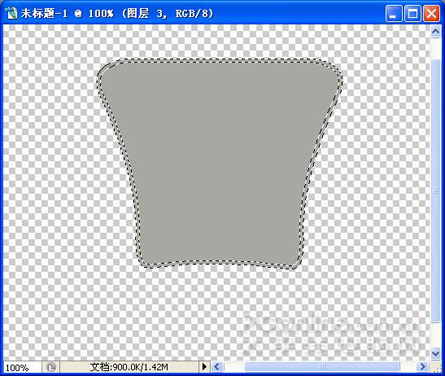Click the vertical scrollbar track below the thumb
This screenshot has width=445, height=376.
click(435, 335)
